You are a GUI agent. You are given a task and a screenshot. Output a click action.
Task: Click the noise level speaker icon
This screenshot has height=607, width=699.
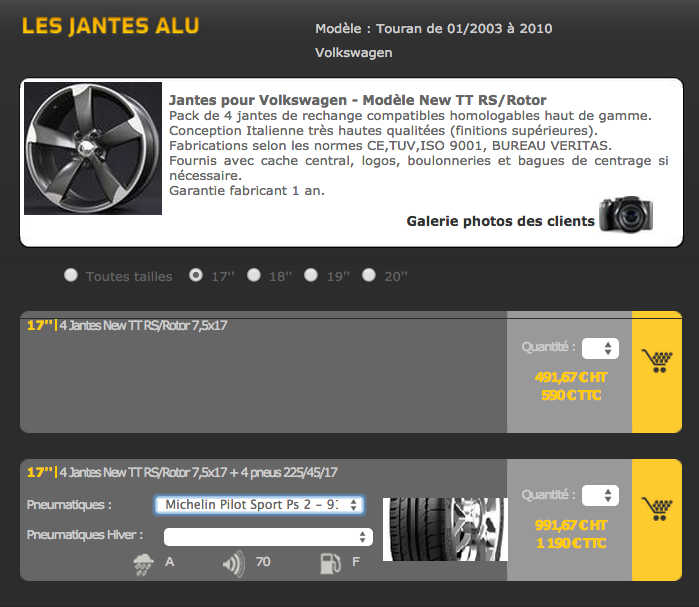[x=234, y=564]
